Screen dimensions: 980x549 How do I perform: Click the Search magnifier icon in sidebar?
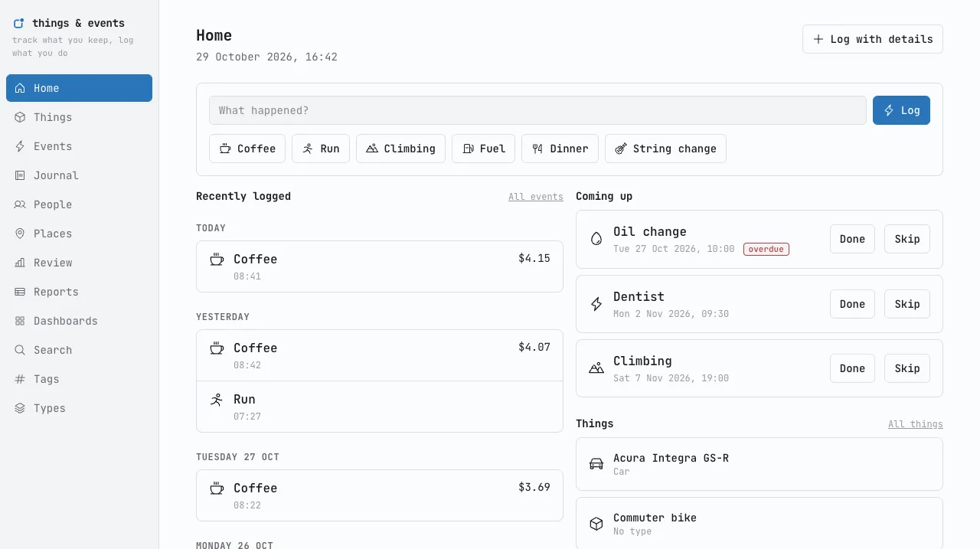[x=20, y=350]
